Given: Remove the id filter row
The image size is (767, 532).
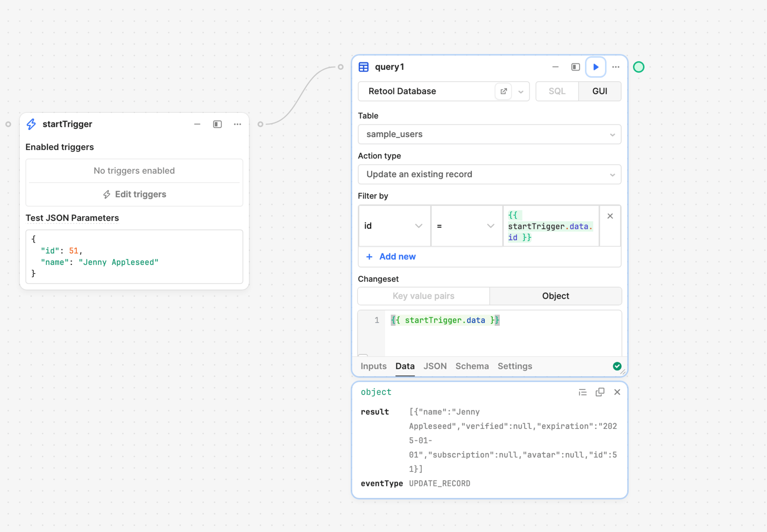Looking at the screenshot, I should [610, 216].
